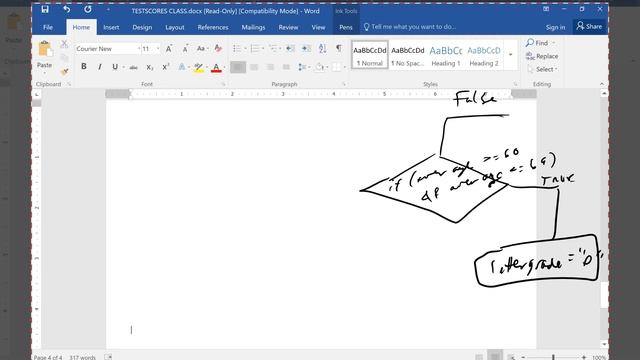This screenshot has height=360, width=640.
Task: Click the bullets list icon
Action: click(237, 49)
